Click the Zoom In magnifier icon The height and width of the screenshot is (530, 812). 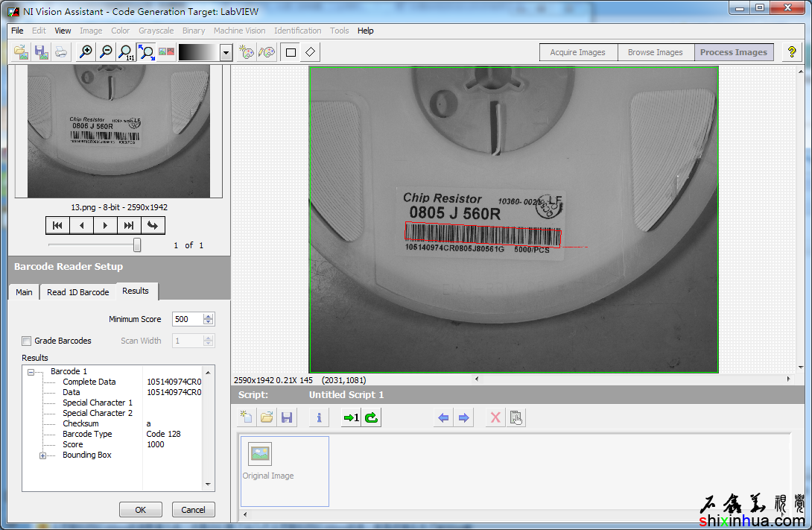(86, 52)
